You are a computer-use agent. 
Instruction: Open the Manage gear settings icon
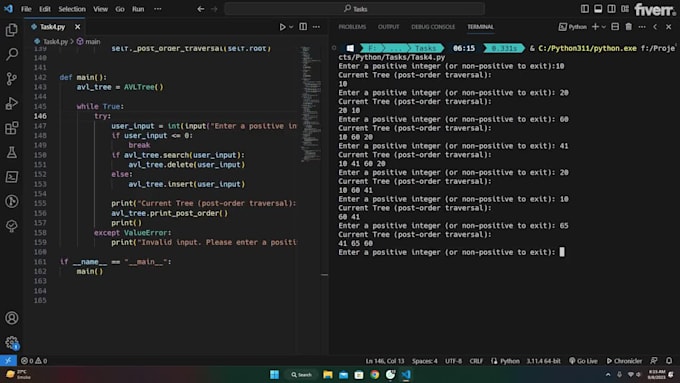pyautogui.click(x=12, y=343)
